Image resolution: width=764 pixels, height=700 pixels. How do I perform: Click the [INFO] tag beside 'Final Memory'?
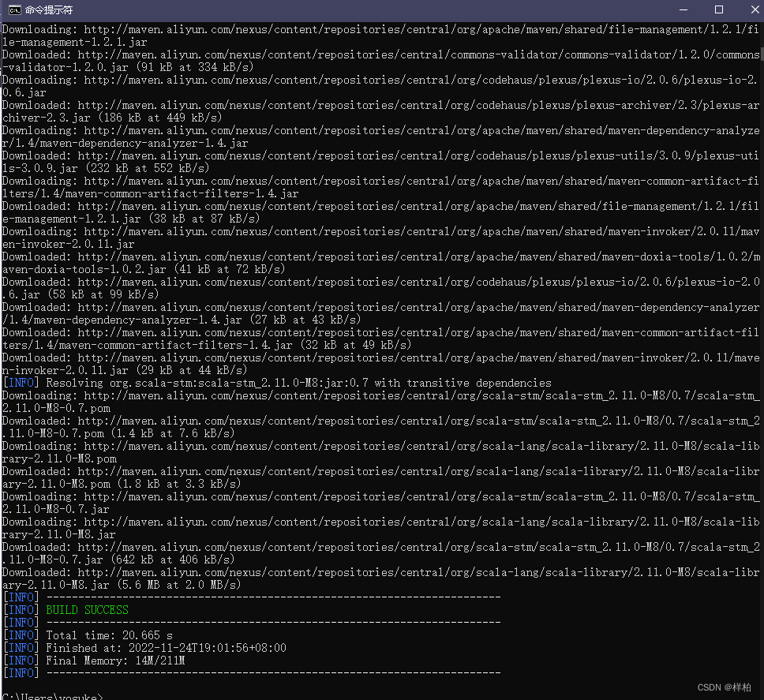click(x=21, y=661)
